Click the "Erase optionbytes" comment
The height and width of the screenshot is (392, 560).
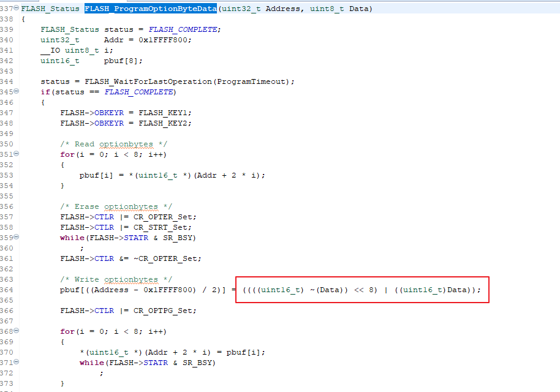point(116,206)
